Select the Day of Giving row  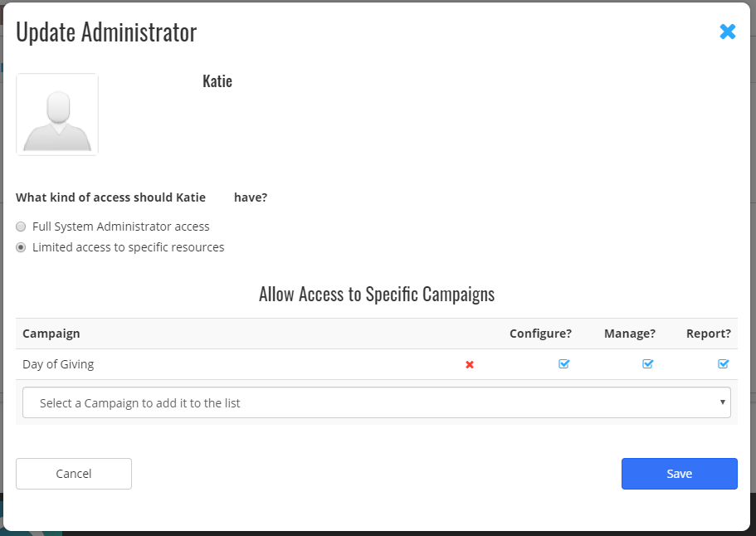(x=59, y=363)
